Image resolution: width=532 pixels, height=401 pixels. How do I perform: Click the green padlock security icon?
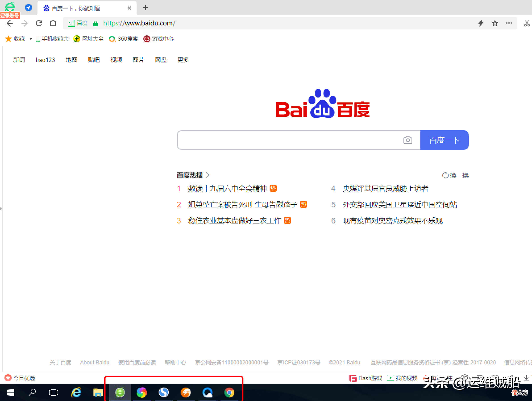click(x=96, y=24)
